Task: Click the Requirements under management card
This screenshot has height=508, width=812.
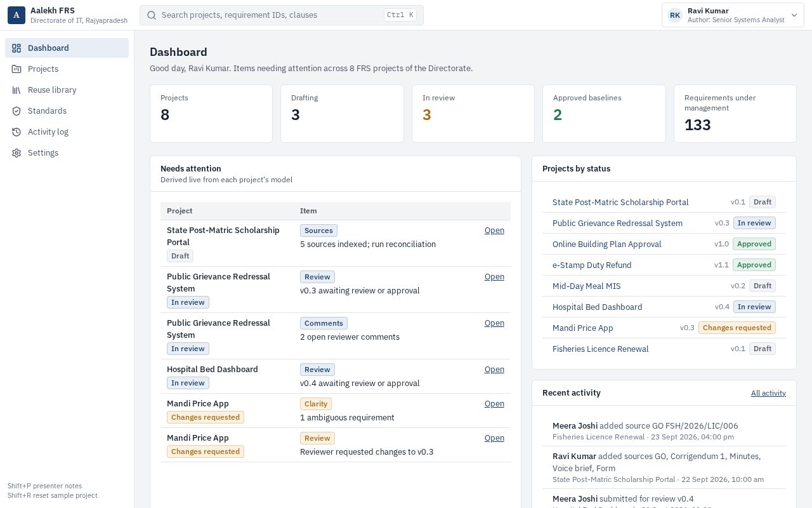Action: point(735,114)
